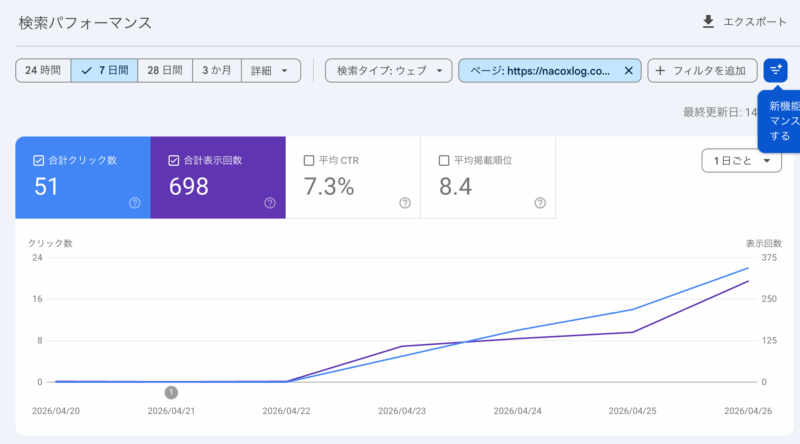This screenshot has width=800, height=444.
Task: Open help icon on the impressions card
Action: tap(270, 203)
